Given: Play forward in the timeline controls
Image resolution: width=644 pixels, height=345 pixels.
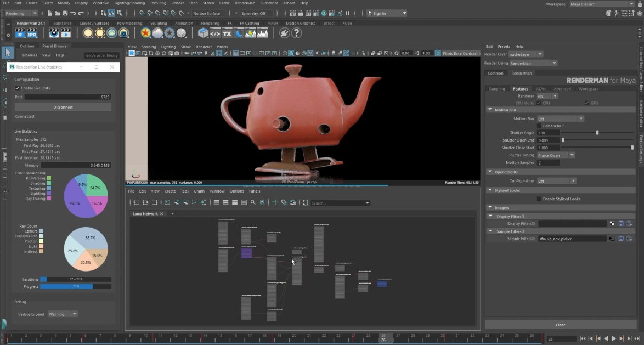Looking at the screenshot, I should click(x=614, y=338).
